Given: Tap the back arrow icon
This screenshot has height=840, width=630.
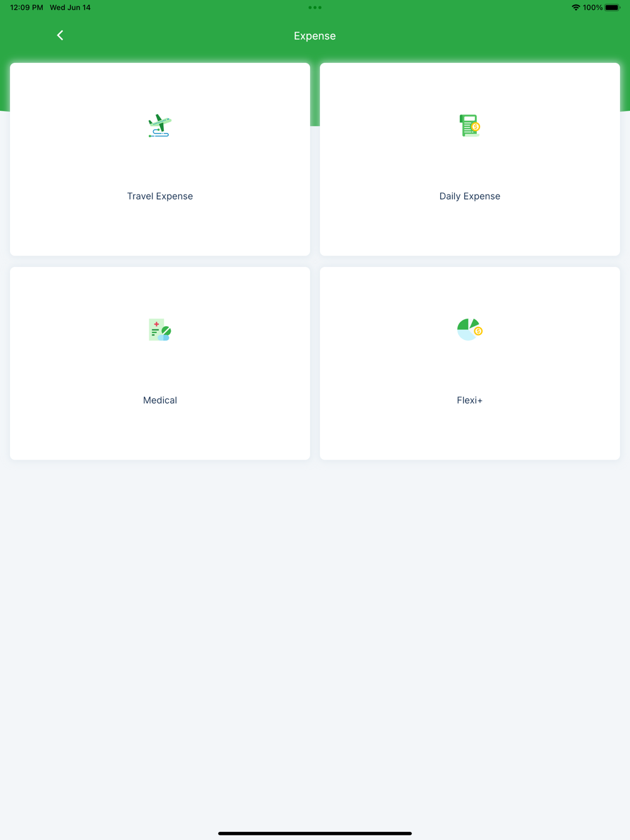Looking at the screenshot, I should click(60, 35).
